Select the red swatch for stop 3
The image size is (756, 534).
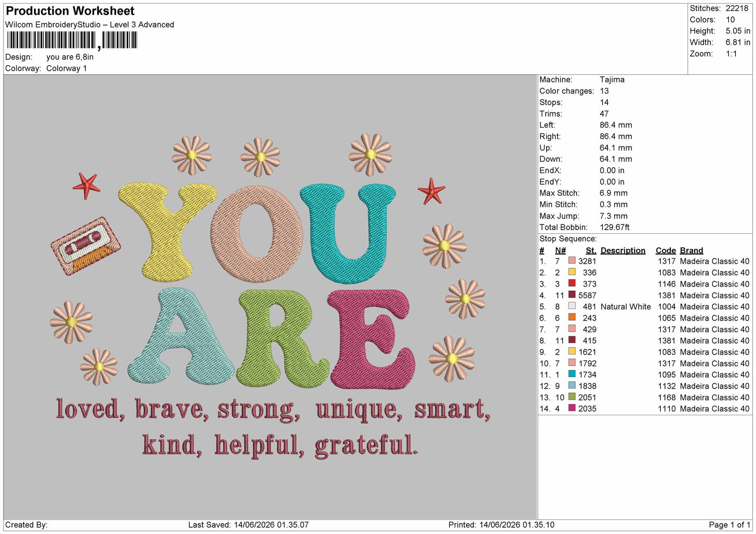tap(572, 283)
